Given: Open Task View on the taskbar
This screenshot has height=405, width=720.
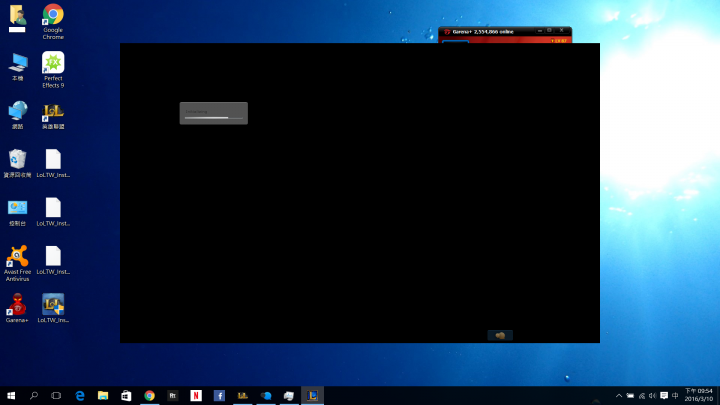Looking at the screenshot, I should [56, 395].
